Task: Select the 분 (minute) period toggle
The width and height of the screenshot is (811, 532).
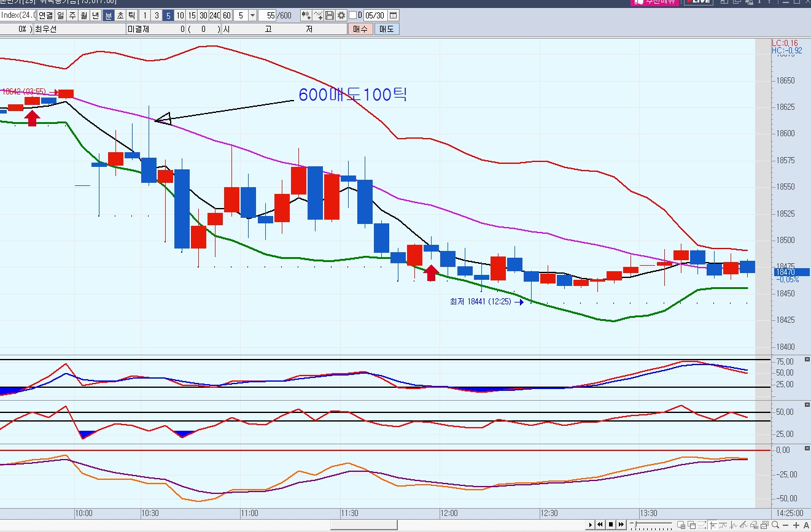Action: pos(108,15)
